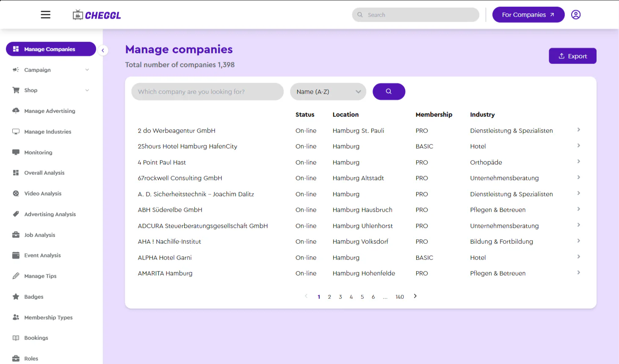Viewport: 619px width, 364px height.
Task: Click the Monitoring icon in sidebar
Action: (x=16, y=152)
